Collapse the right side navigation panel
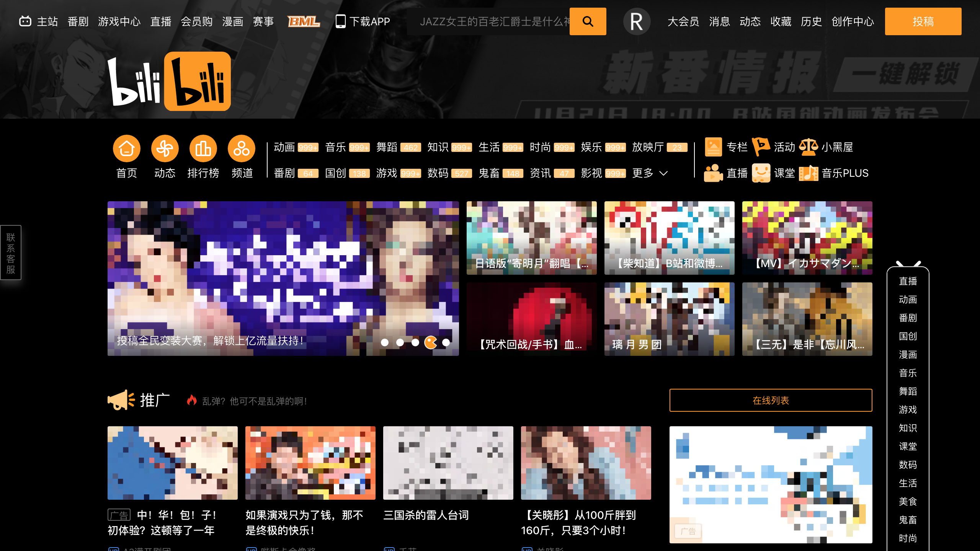 (x=908, y=264)
